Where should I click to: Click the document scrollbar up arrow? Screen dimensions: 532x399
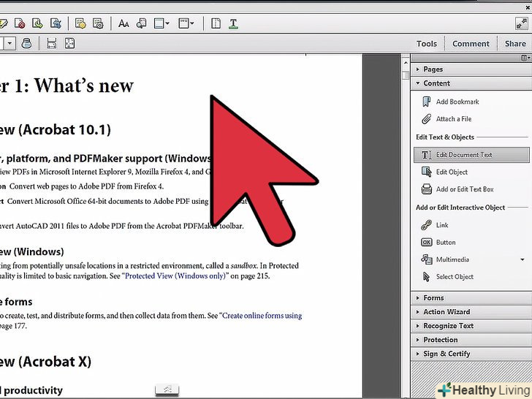[x=406, y=63]
